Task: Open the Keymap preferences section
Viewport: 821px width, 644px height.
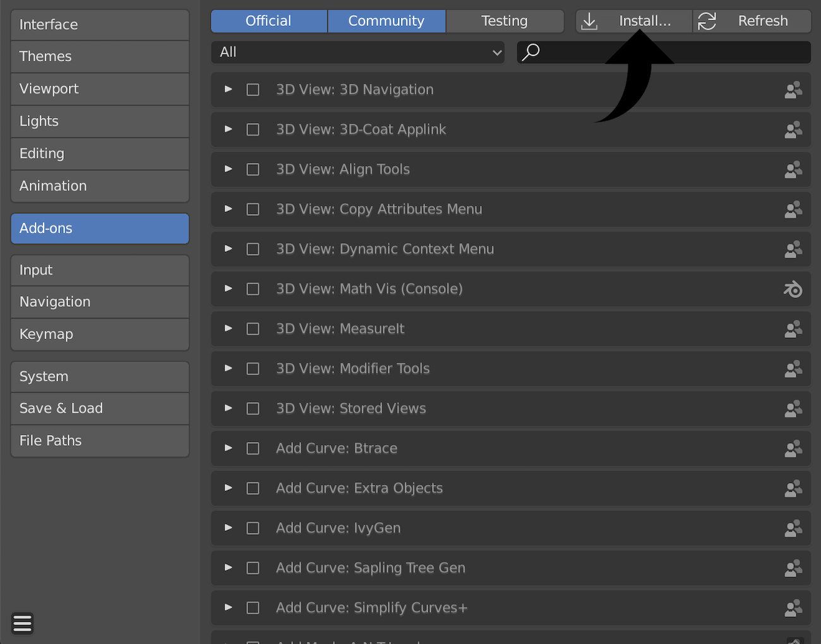Action: pyautogui.click(x=100, y=334)
